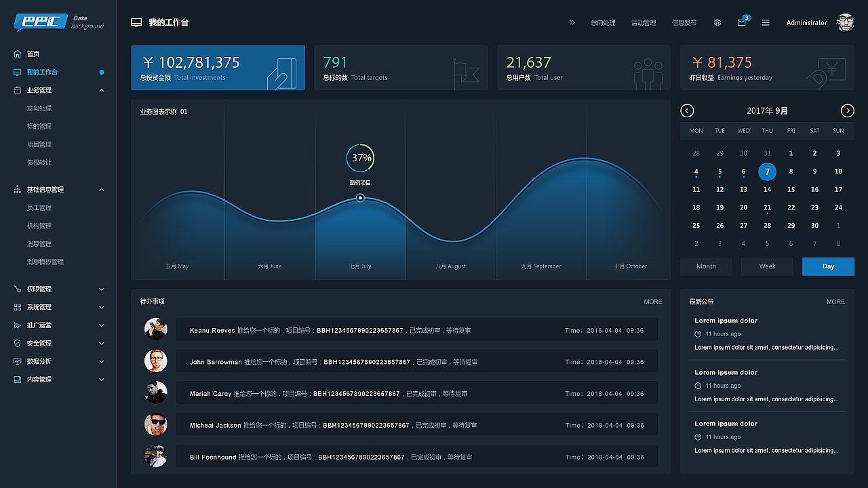Viewport: 868px width, 488px height.
Task: Click MORE in 待办事项 panel
Action: click(x=653, y=302)
